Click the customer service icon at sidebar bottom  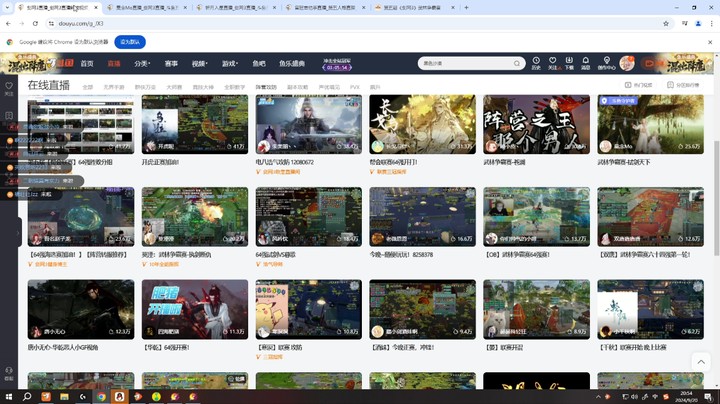9,373
